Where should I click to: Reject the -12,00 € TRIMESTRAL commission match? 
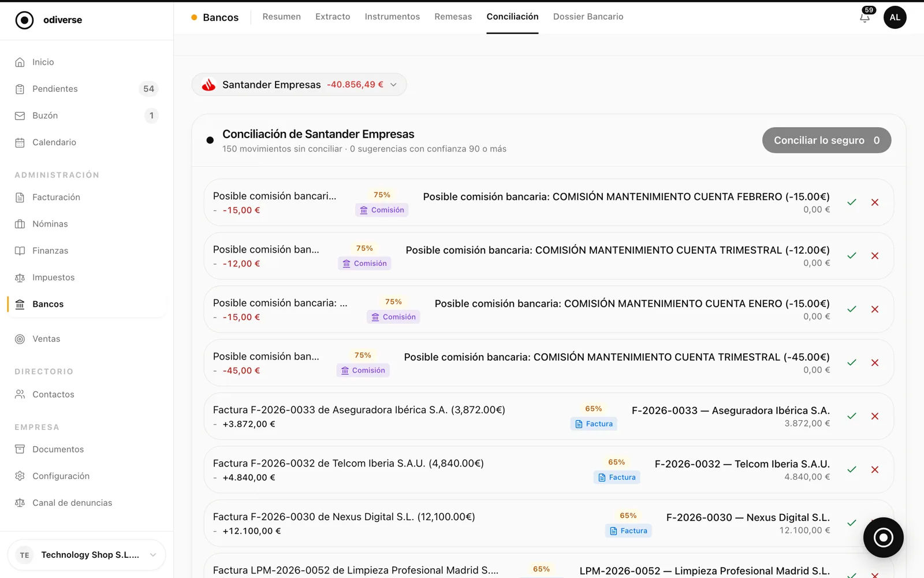click(x=875, y=255)
